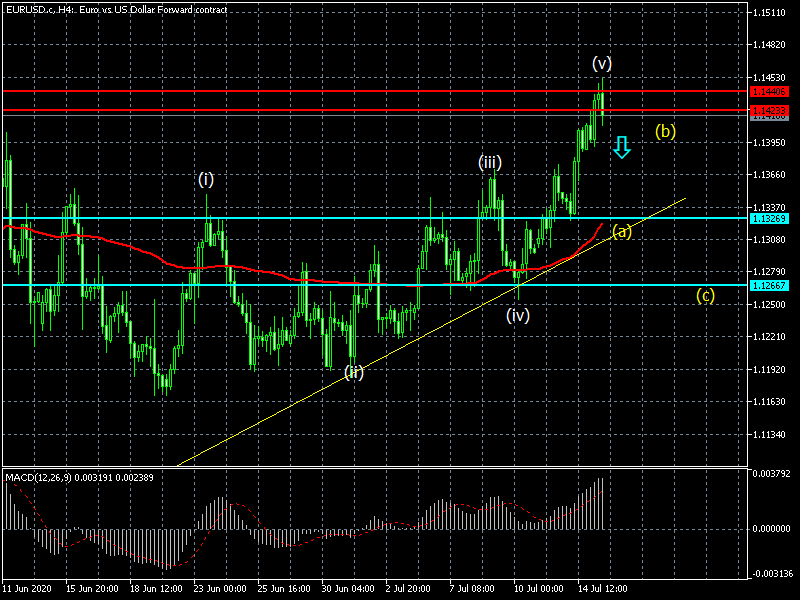Click the 18 Jun 12:00 time label
The height and width of the screenshot is (600, 800).
(156, 588)
